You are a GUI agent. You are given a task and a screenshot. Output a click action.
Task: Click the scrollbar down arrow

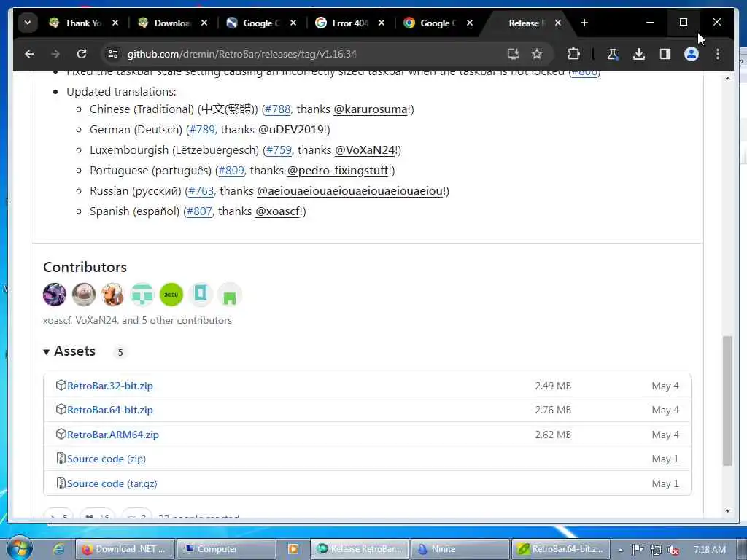coord(727,511)
